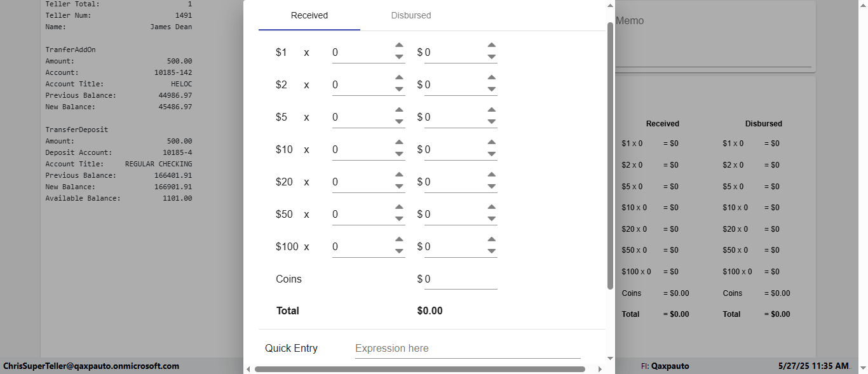Screen dimensions: 868x374
Task: Focus the Coins dollar amount field
Action: (460, 279)
